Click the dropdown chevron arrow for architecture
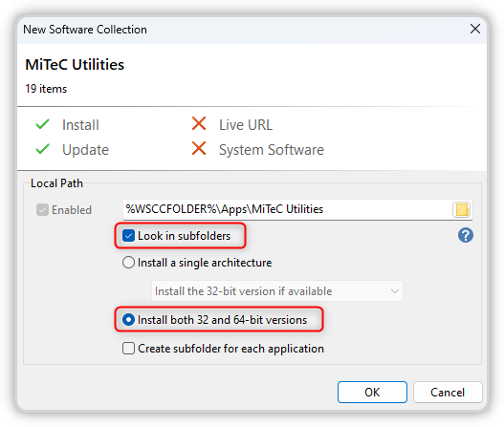504x427 pixels. (x=394, y=291)
